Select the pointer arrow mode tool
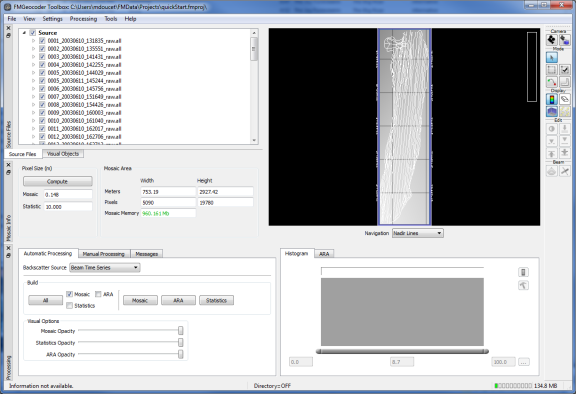576x394 pixels. coord(551,58)
